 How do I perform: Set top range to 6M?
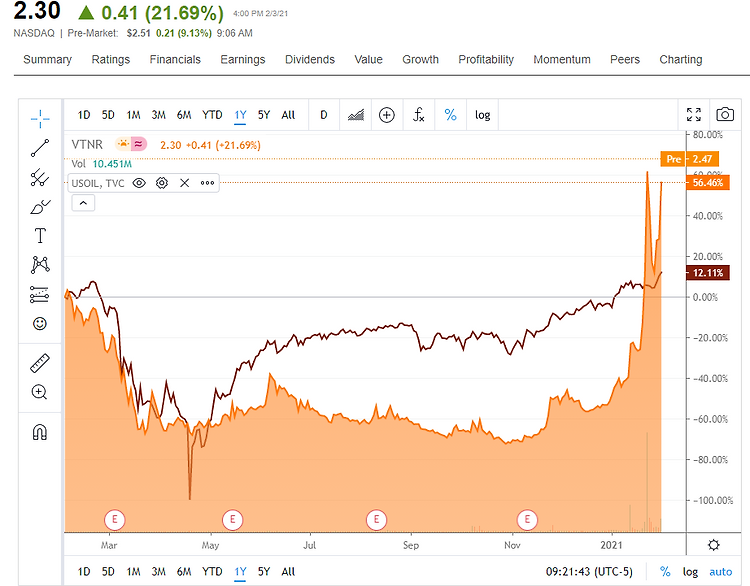tap(184, 115)
